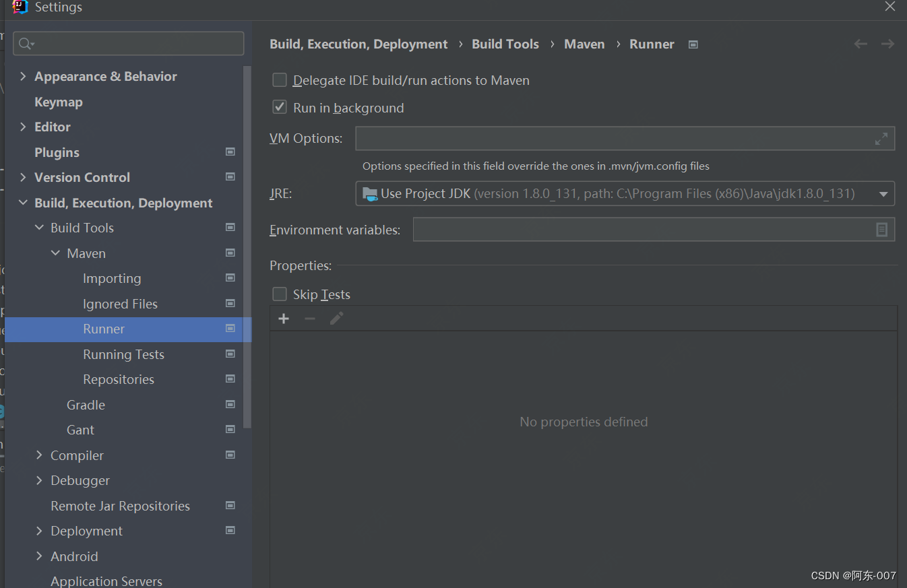Open Gant settings page
This screenshot has width=907, height=588.
click(80, 430)
